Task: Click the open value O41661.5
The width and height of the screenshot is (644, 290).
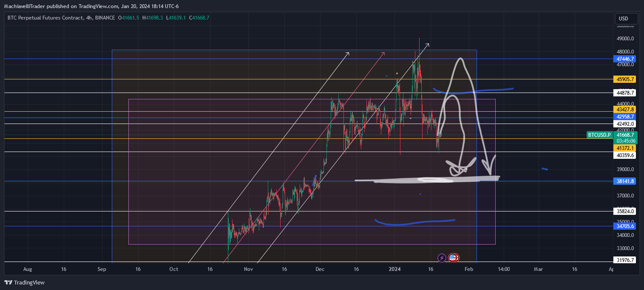Action: [129, 17]
